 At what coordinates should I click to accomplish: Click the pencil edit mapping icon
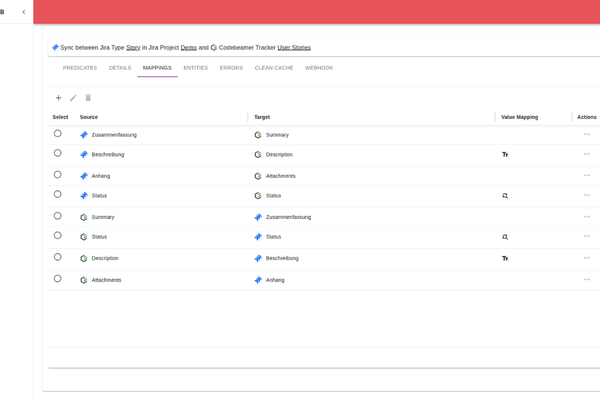point(73,98)
